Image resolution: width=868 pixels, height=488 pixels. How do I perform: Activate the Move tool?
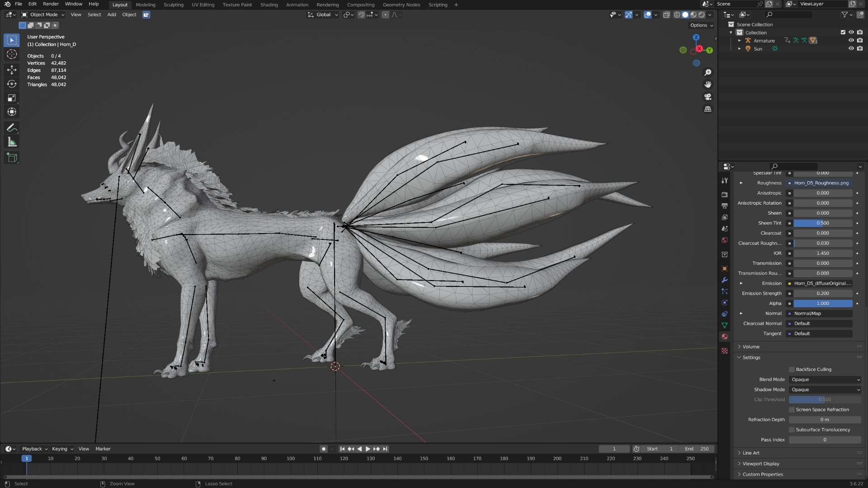12,70
